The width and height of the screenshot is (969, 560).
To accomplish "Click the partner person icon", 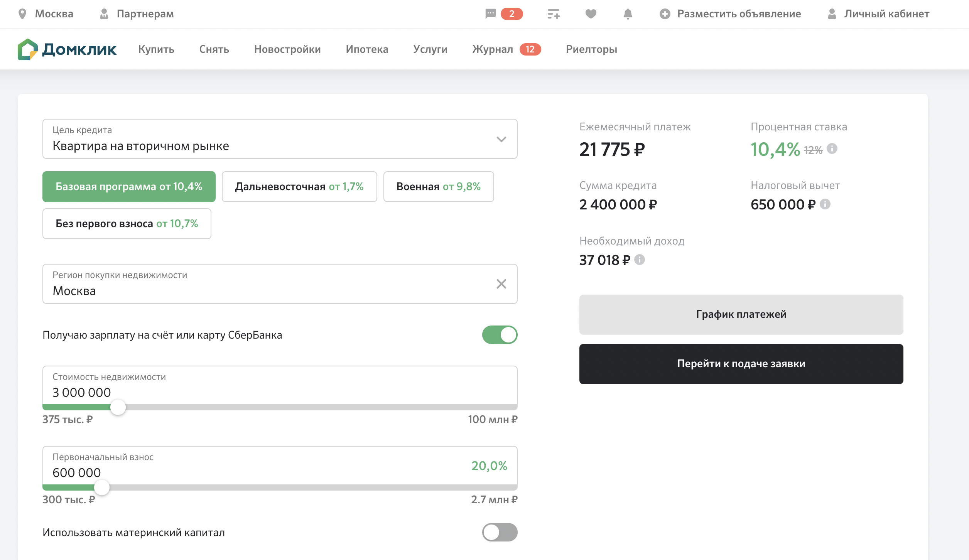I will [x=104, y=14].
